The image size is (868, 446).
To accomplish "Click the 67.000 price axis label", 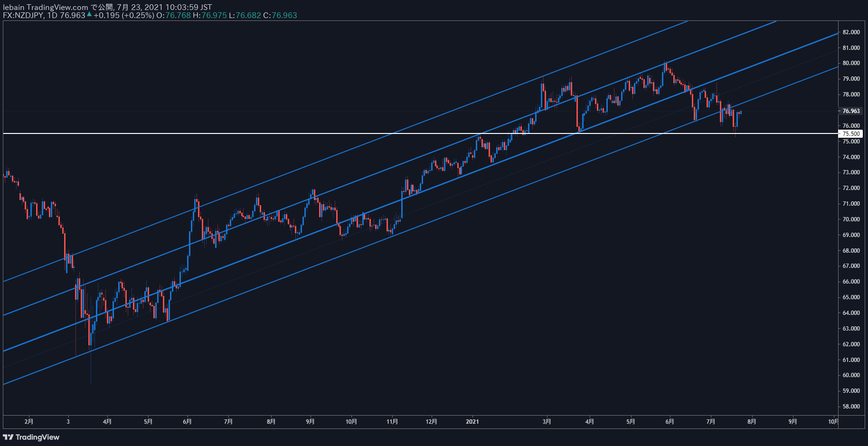I will (851, 266).
